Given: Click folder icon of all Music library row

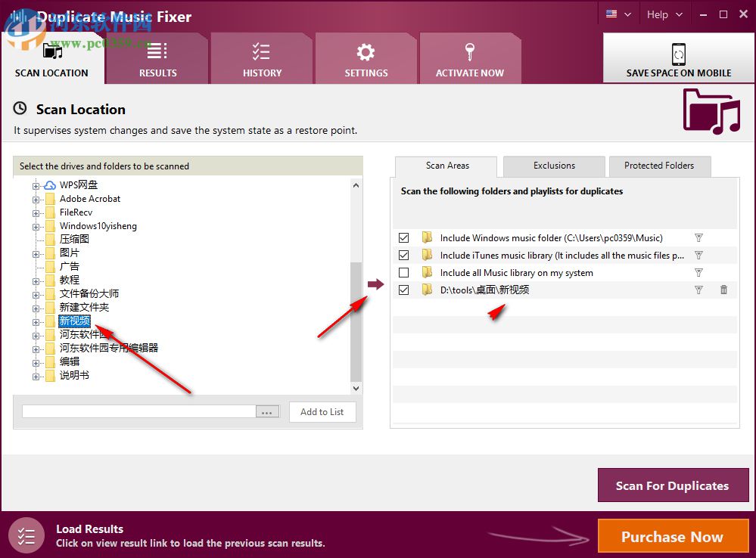Looking at the screenshot, I should tap(427, 271).
